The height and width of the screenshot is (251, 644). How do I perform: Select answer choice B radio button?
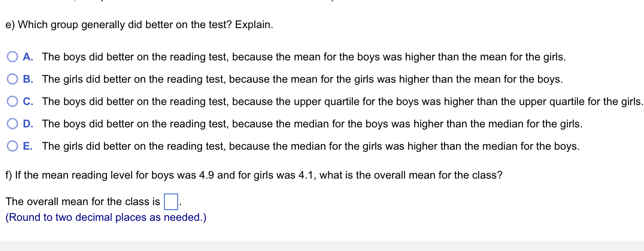coord(12,79)
